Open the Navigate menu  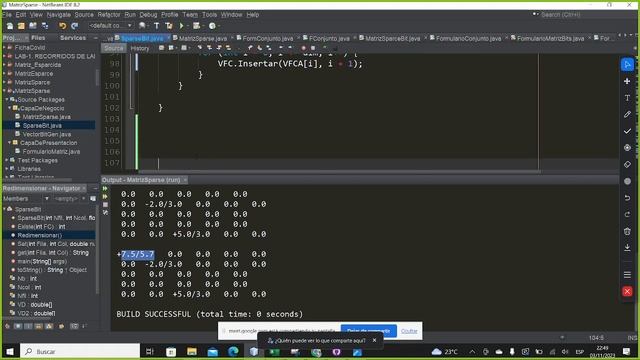58,15
